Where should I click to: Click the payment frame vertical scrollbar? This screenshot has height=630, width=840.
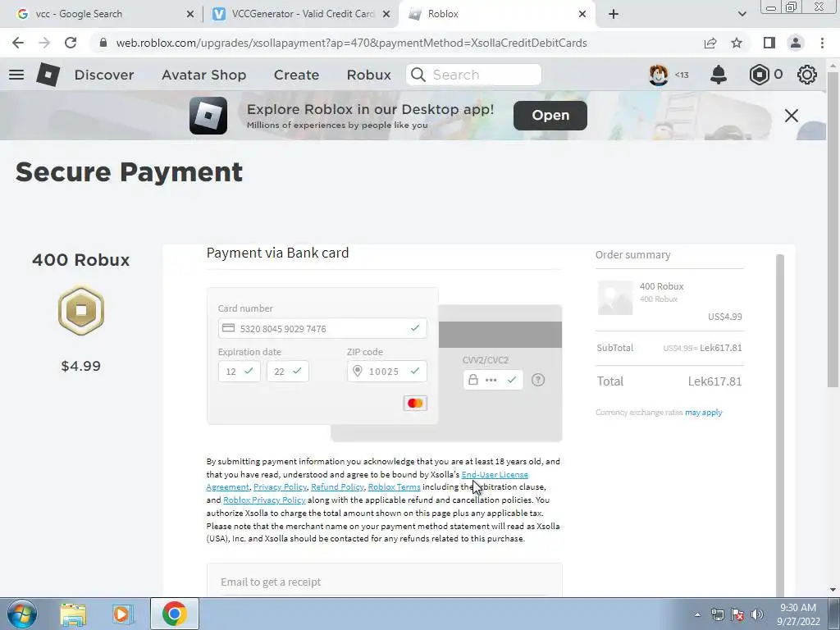(780, 426)
